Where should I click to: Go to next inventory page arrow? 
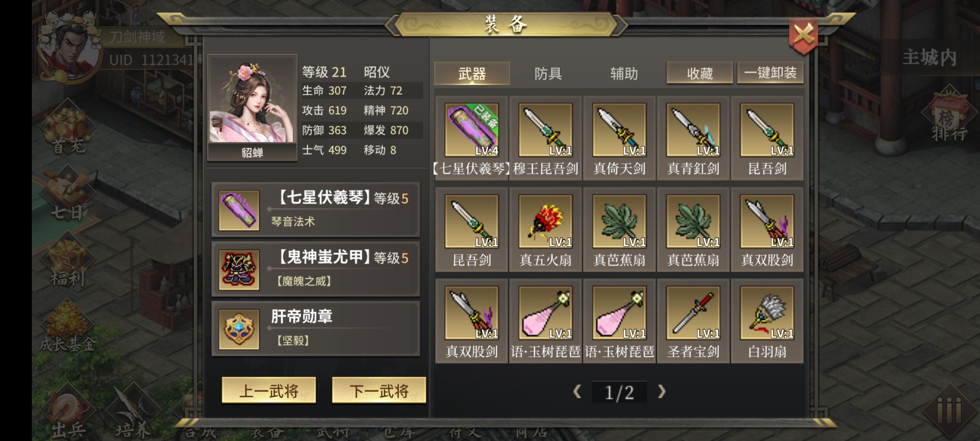[x=661, y=392]
